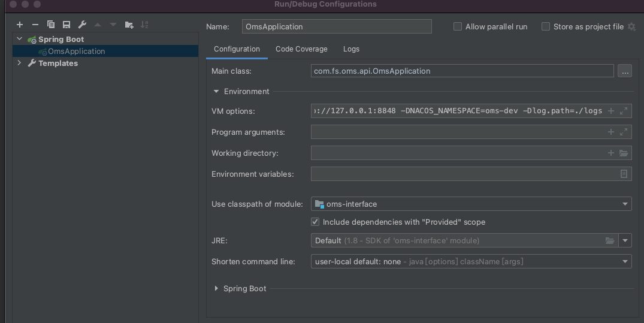Image resolution: width=644 pixels, height=323 pixels.
Task: Click the Remove Configuration minus icon
Action: click(35, 25)
